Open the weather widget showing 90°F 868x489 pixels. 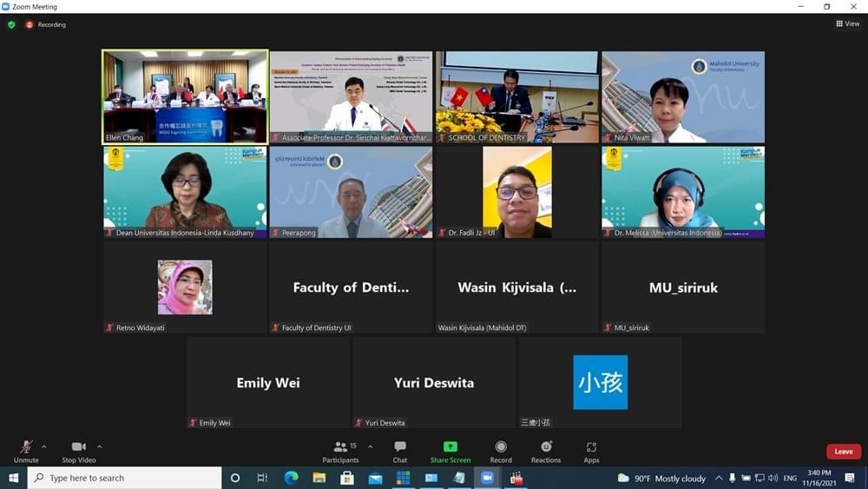tap(661, 478)
